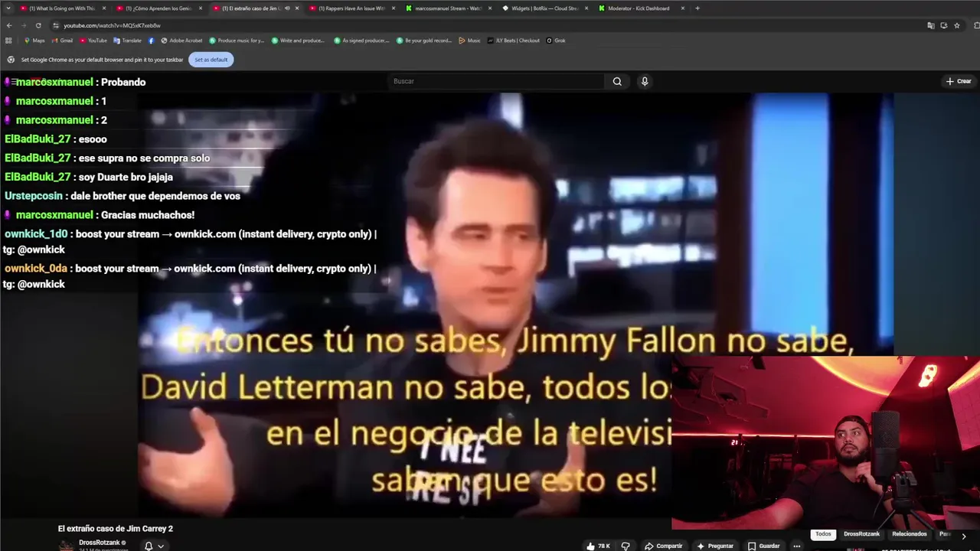980x551 pixels.
Task: Click username Urstepcosin in chat
Action: click(x=34, y=196)
